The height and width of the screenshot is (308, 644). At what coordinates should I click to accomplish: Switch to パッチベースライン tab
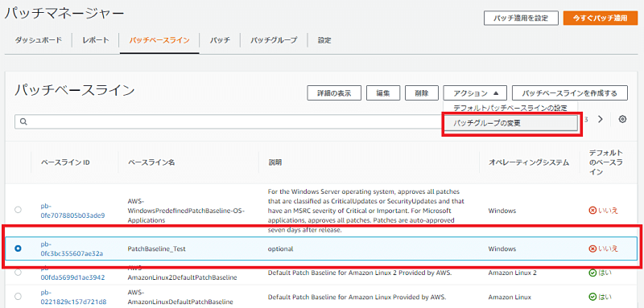coord(159,40)
